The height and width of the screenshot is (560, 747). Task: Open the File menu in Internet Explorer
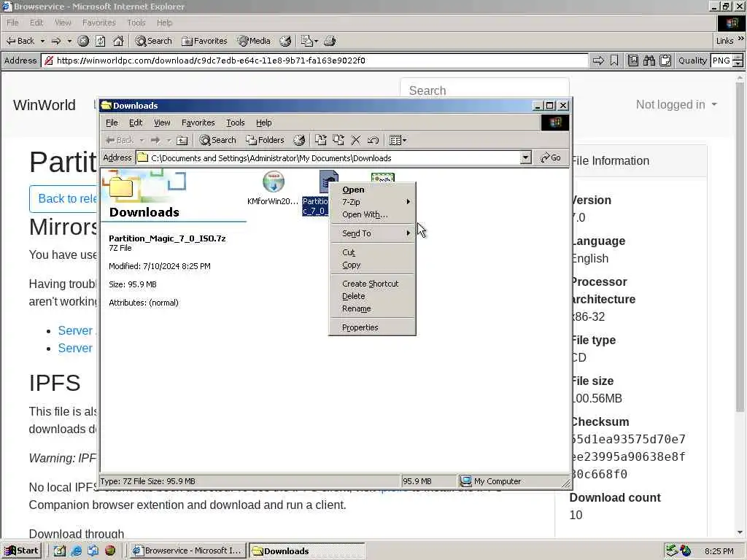[x=12, y=23]
